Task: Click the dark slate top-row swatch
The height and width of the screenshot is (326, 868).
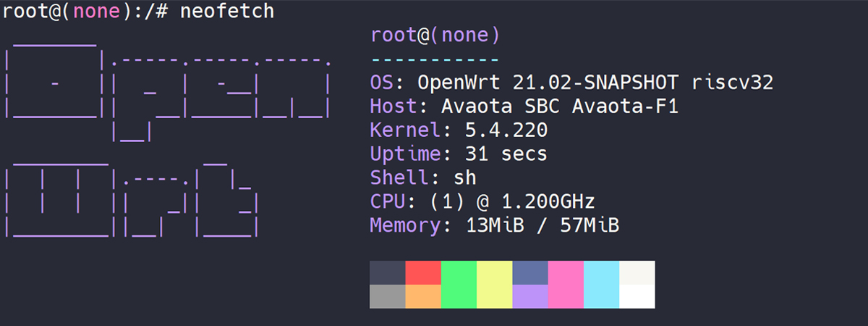Action: point(388,272)
